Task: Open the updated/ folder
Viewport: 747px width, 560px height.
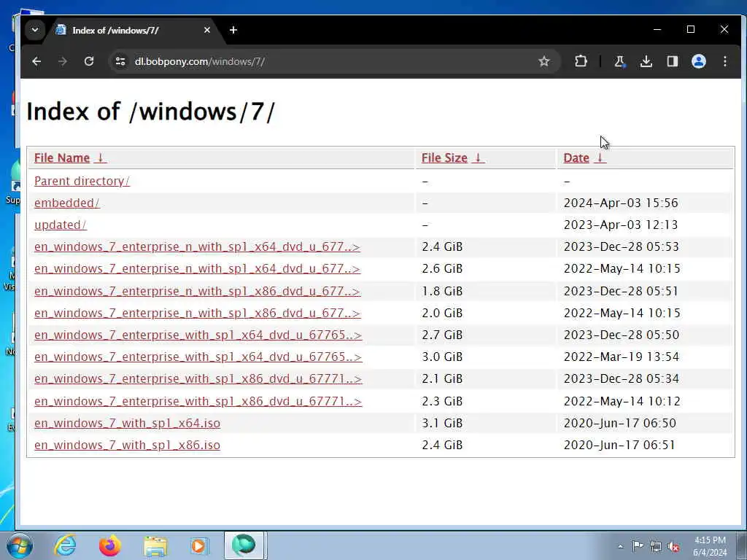Action: (61, 225)
